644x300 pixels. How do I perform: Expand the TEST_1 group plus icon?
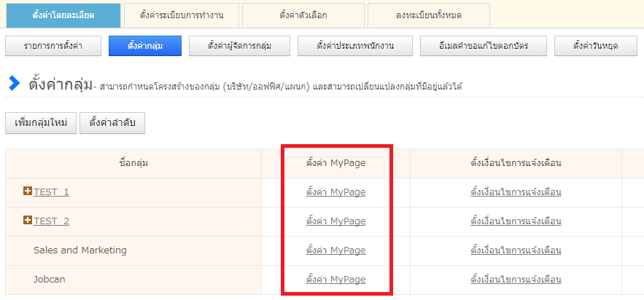click(x=28, y=192)
